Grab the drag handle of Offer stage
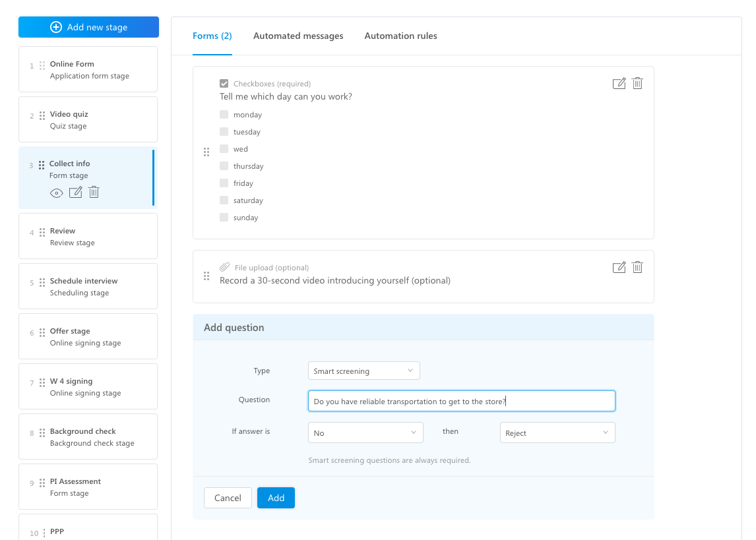The width and height of the screenshot is (756, 540). pos(42,332)
